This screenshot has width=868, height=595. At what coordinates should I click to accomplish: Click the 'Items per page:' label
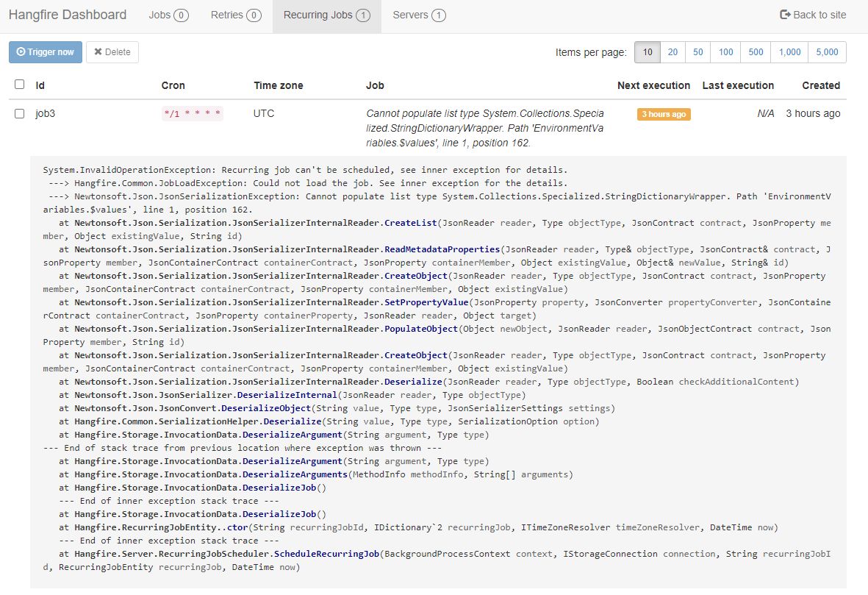click(591, 53)
